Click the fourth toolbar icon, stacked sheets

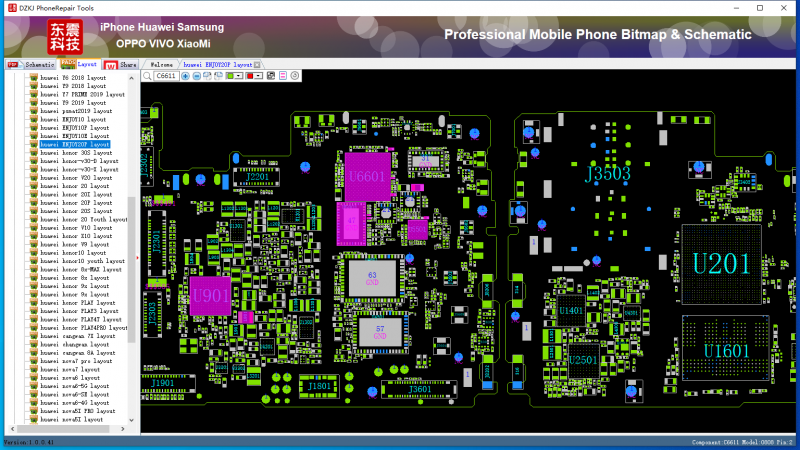pyautogui.click(x=207, y=76)
